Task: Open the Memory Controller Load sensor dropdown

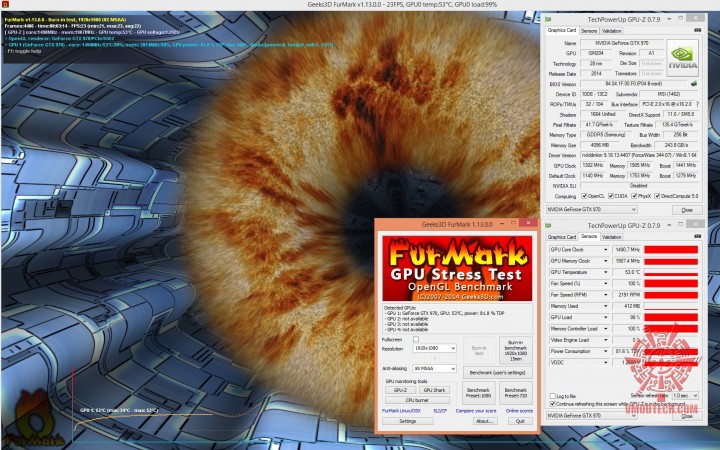Action: click(605, 329)
